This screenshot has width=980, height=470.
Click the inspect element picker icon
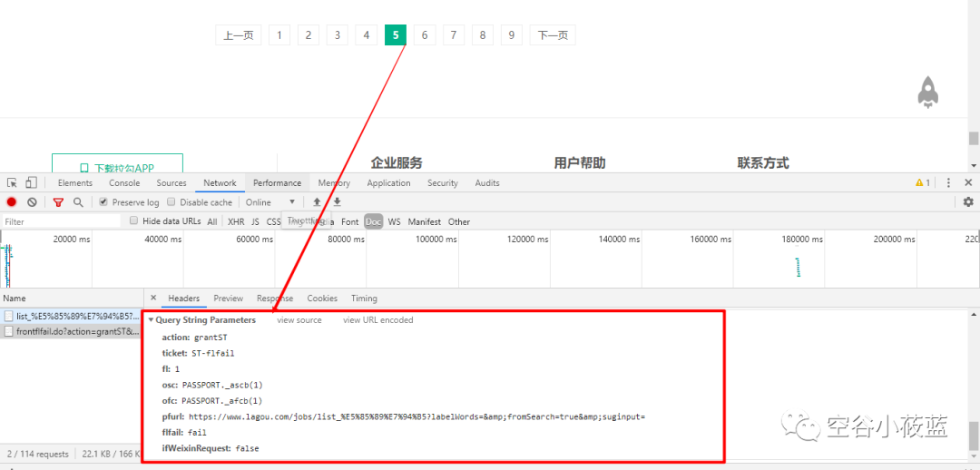12,183
